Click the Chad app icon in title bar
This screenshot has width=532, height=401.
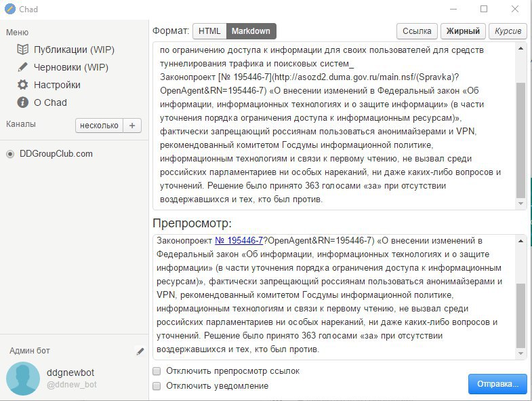pos(9,9)
